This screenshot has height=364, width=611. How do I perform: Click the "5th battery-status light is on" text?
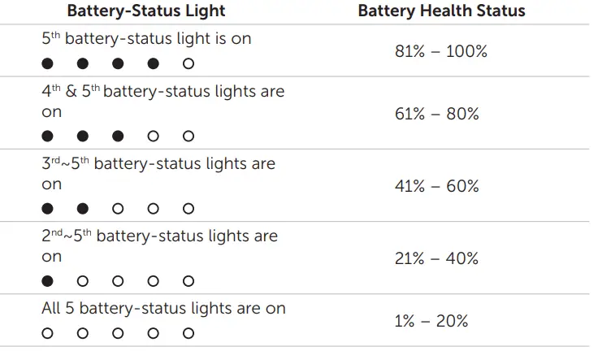click(x=146, y=38)
